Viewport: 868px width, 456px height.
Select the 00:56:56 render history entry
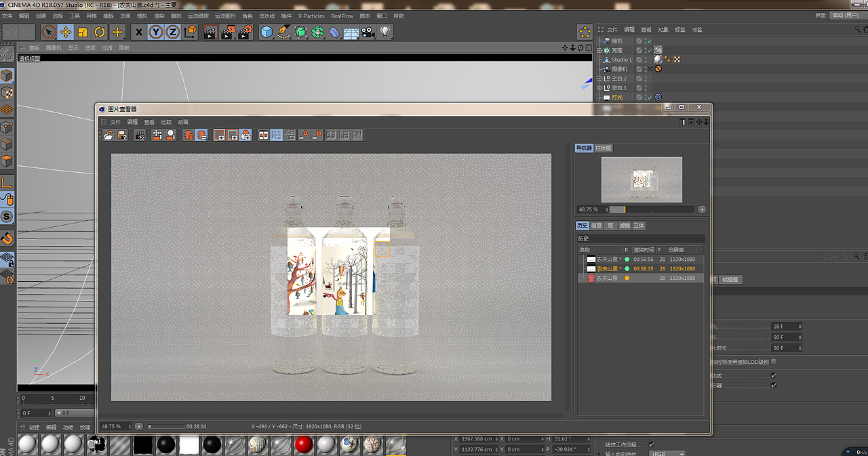click(639, 259)
